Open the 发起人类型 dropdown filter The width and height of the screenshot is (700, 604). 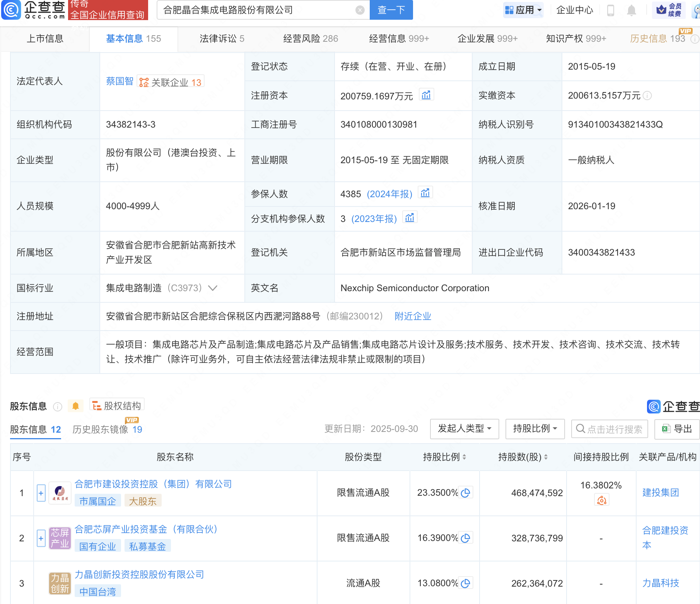(x=464, y=429)
